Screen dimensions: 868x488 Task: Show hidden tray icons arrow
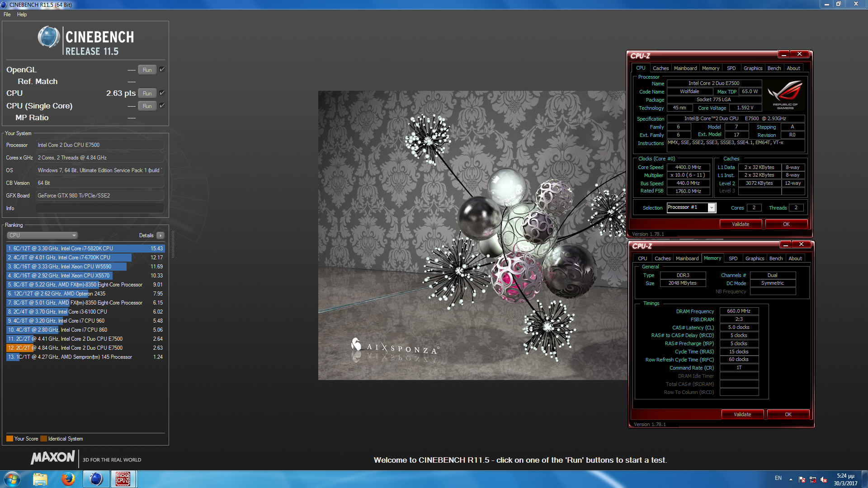coord(791,479)
